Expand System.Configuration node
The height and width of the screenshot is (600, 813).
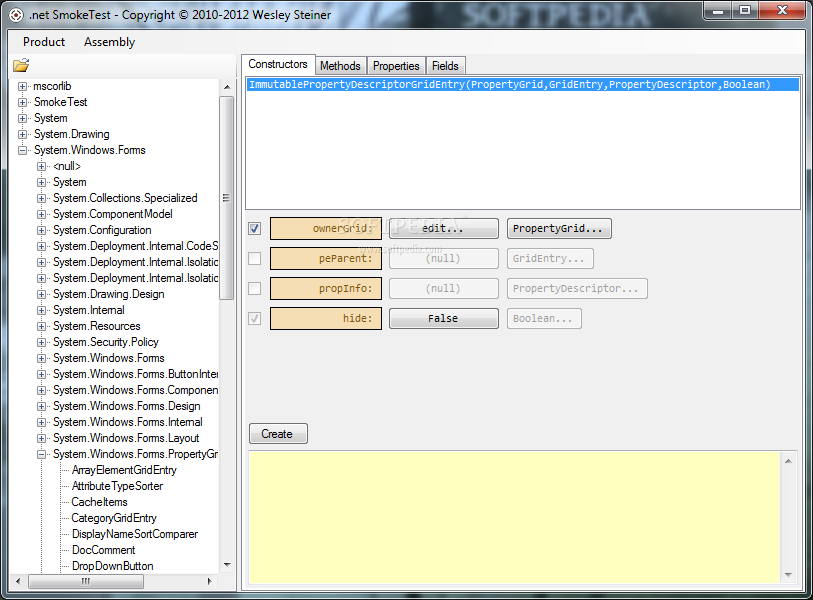(41, 230)
